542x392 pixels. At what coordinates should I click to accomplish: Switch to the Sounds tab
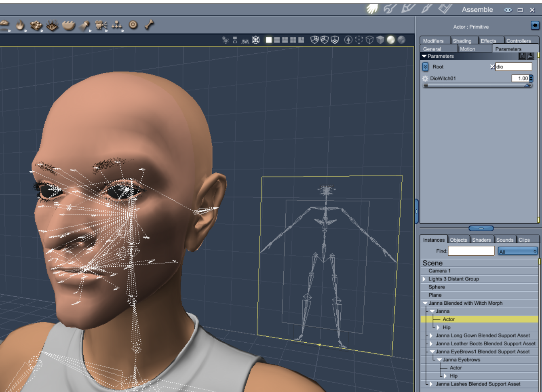505,240
